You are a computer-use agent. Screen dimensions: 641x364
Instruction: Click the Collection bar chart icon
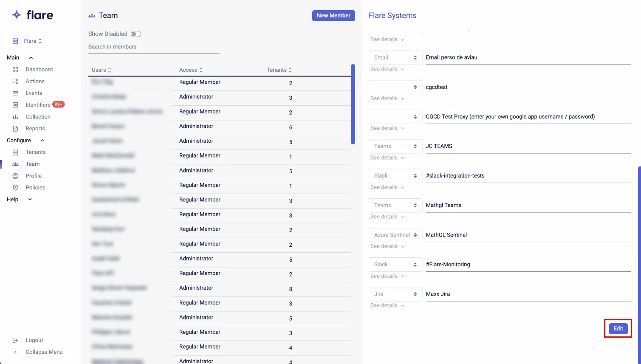(x=15, y=117)
